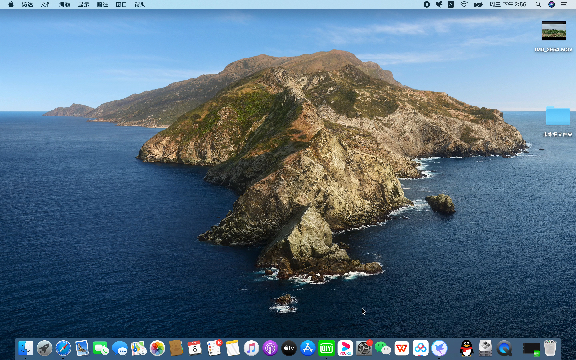Open the Finder app menu
This screenshot has height=360, width=576.
tap(27, 4)
